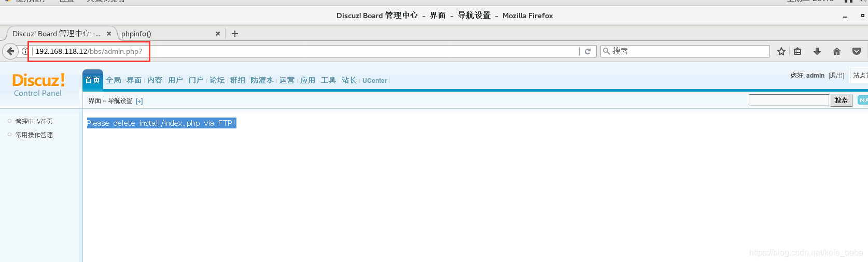Open the 运营 menu
868x262 pixels.
pos(287,80)
